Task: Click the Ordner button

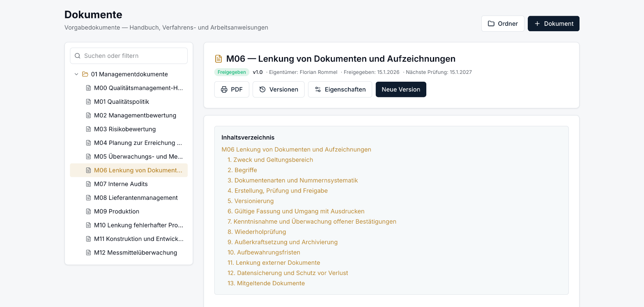Action: coord(503,24)
